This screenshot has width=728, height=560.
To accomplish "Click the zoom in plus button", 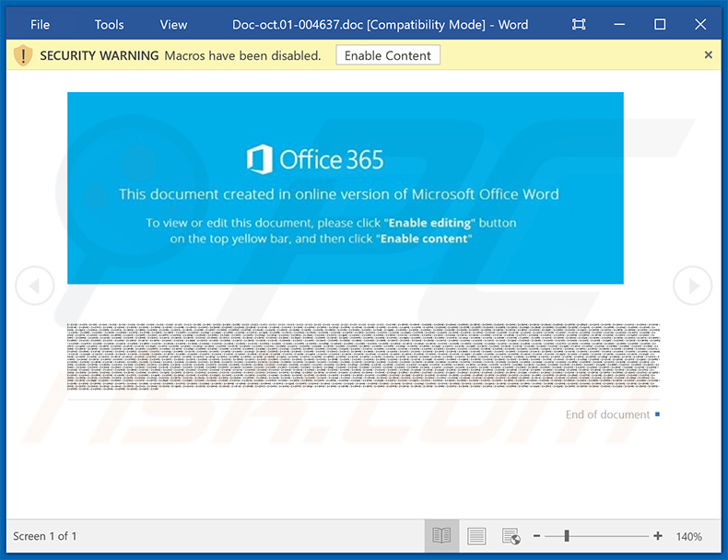I will [x=657, y=536].
